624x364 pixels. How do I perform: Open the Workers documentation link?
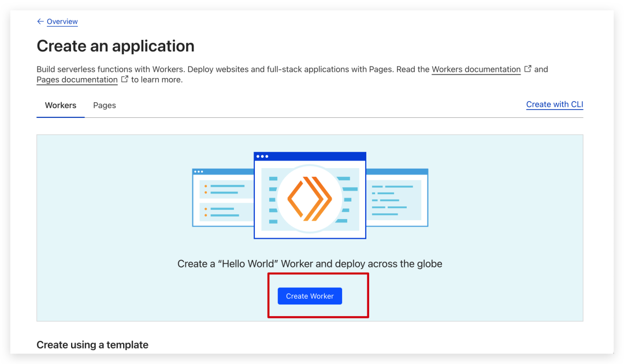click(x=476, y=69)
